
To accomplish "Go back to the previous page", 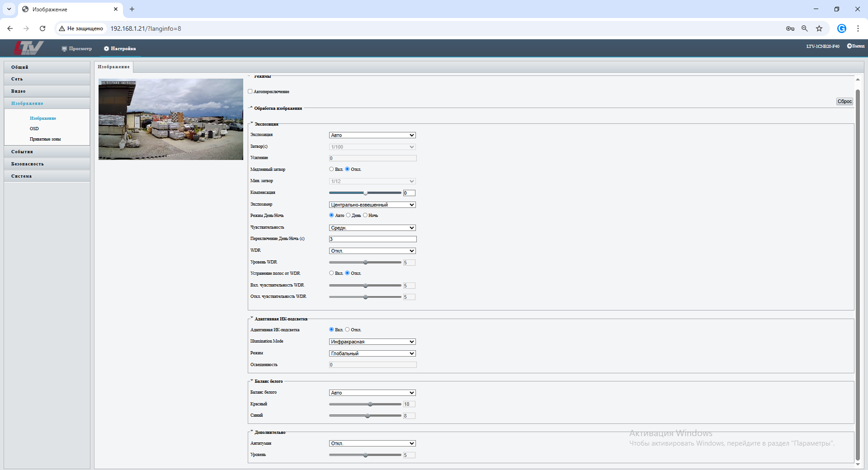I will click(x=10, y=28).
